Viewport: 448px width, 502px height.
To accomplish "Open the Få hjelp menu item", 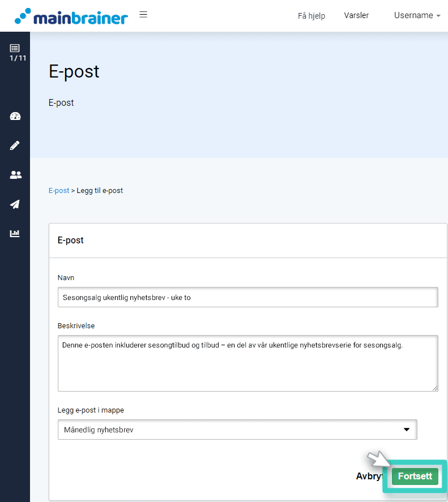I will pyautogui.click(x=311, y=16).
